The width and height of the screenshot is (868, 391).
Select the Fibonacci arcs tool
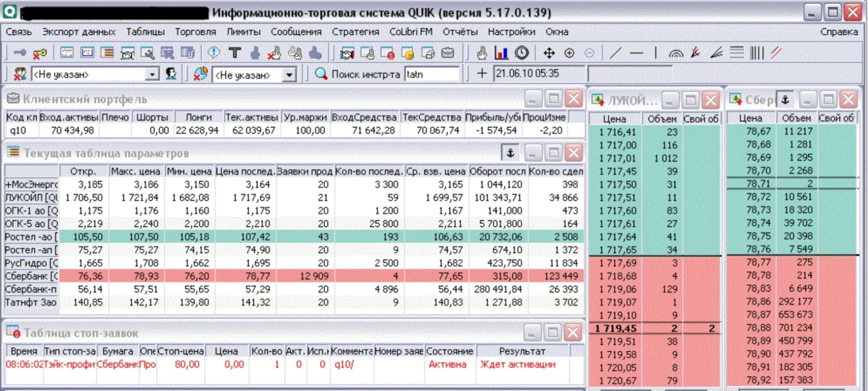click(676, 53)
